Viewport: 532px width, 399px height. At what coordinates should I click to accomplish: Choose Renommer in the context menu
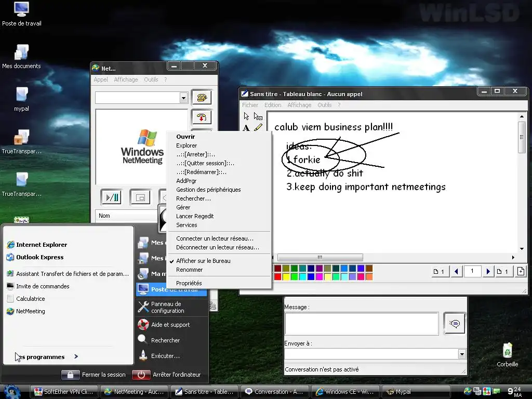pos(220,270)
